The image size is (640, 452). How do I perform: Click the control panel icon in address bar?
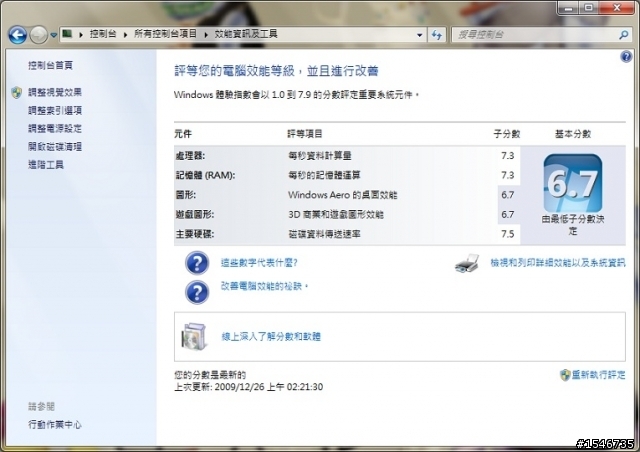[67, 34]
